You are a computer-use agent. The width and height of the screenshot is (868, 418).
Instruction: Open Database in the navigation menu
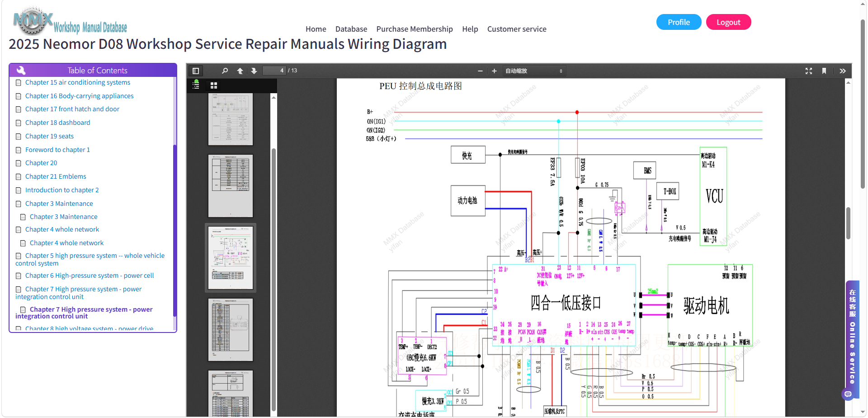click(351, 29)
